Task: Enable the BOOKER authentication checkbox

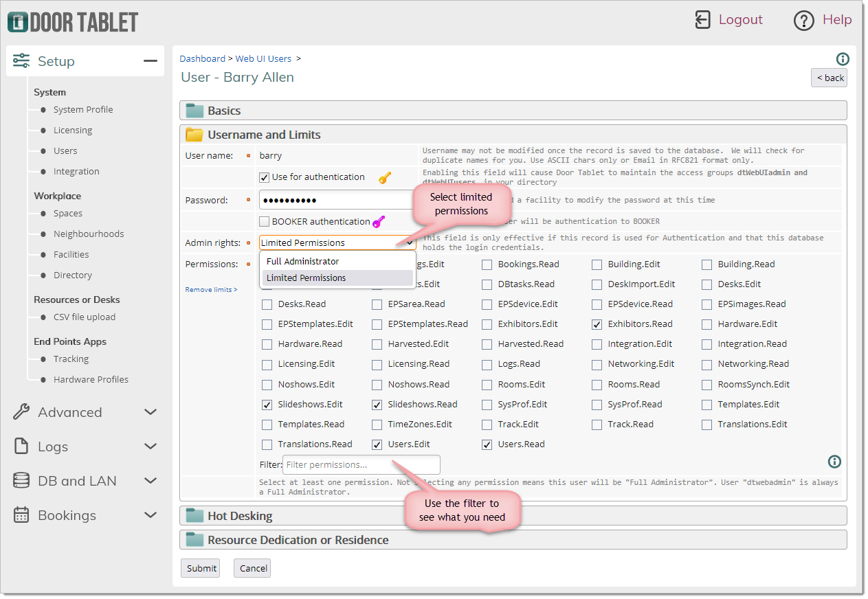Action: [264, 222]
